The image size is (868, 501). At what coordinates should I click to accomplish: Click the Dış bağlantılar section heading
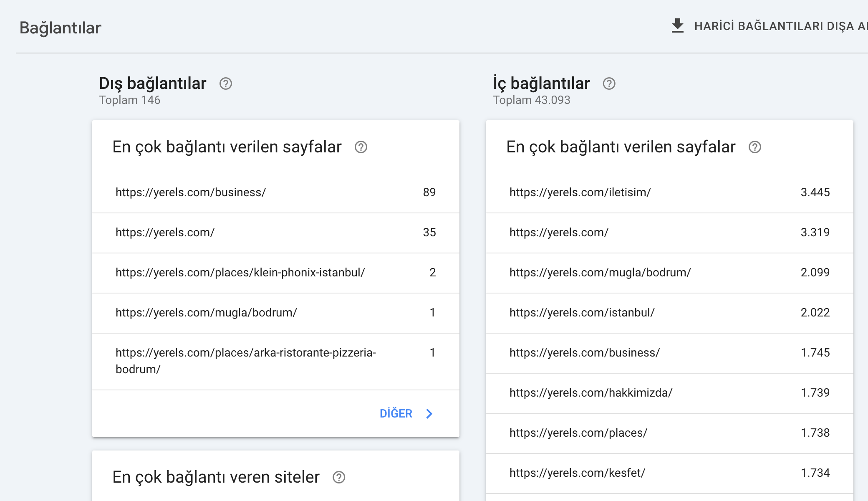[x=153, y=83]
